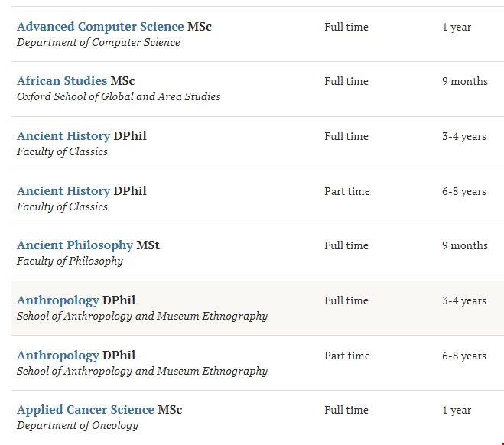
Task: Open the full-time Anthropology DPhil link
Action: [x=58, y=300]
